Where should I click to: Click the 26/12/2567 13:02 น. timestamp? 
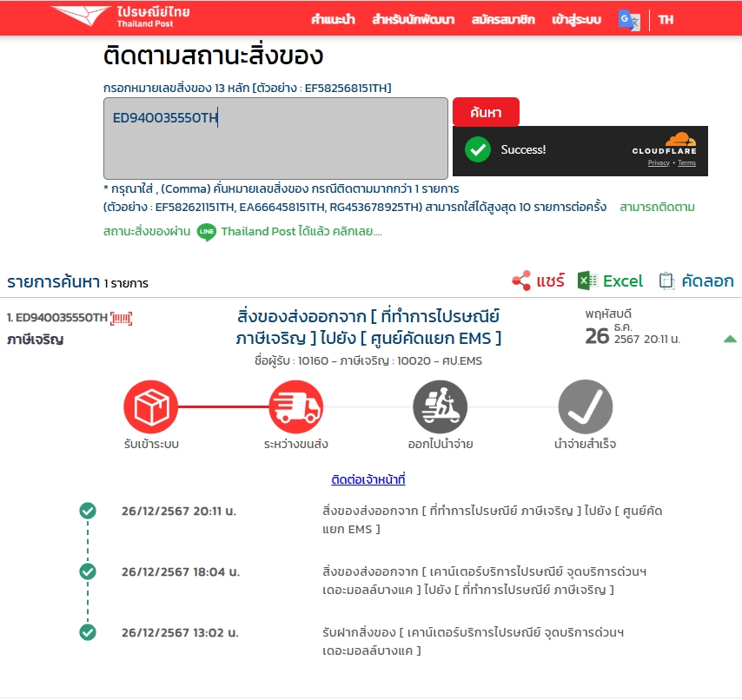click(180, 633)
